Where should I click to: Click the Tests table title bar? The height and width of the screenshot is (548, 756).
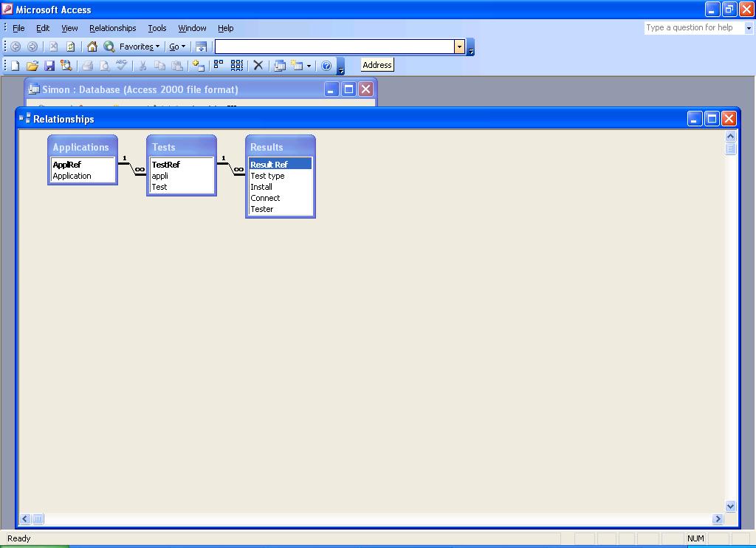[x=182, y=147]
